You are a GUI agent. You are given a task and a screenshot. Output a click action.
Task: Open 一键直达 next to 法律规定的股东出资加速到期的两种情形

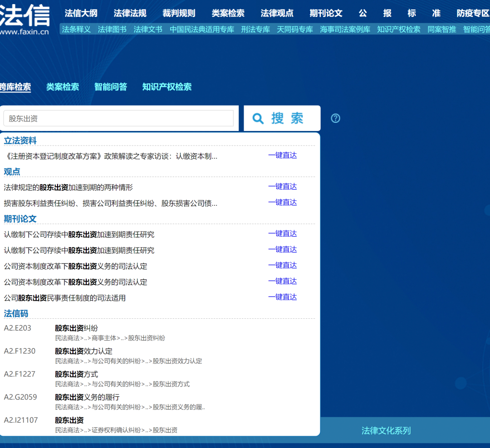pyautogui.click(x=283, y=186)
